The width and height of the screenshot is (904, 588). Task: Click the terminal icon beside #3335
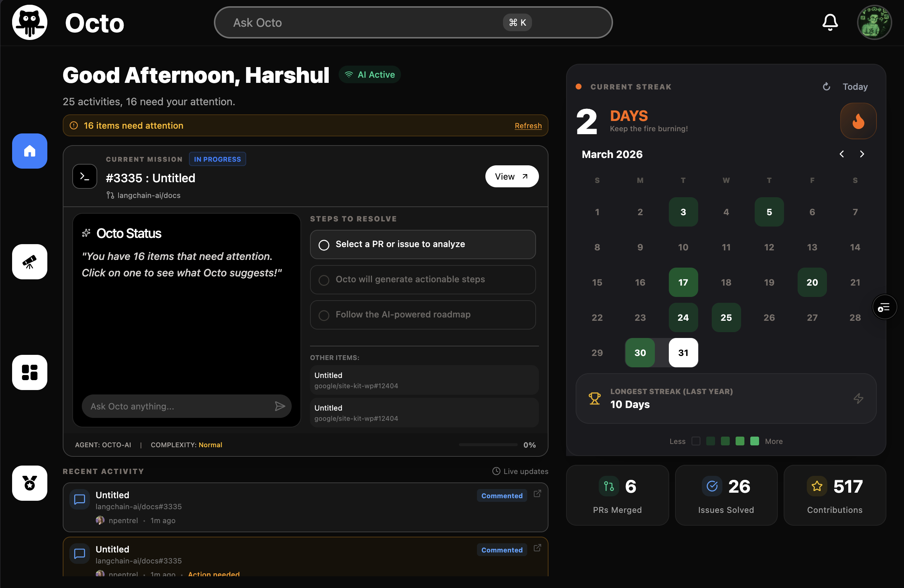click(x=85, y=177)
